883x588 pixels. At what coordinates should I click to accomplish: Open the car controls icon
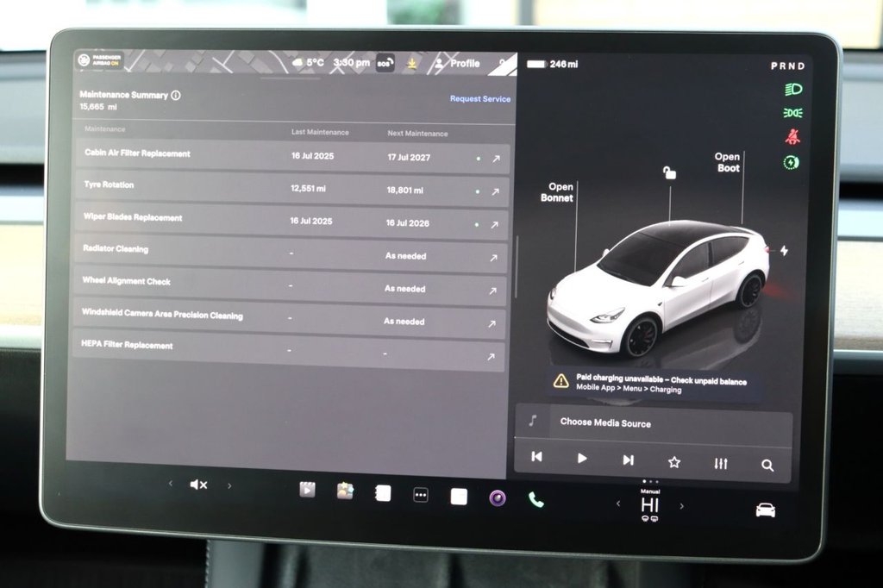pos(765,510)
